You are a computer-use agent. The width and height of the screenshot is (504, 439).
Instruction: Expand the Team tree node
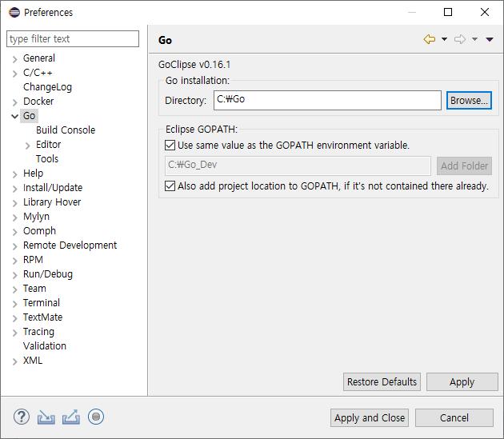(14, 289)
